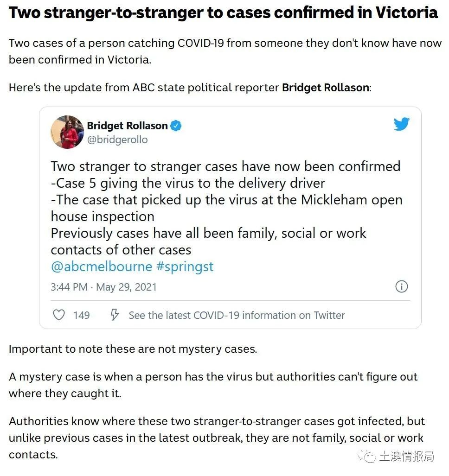This screenshot has width=449, height=476.
Task: Open the 3:44 PM May 29, 2021 timestamp
Action: point(103,287)
